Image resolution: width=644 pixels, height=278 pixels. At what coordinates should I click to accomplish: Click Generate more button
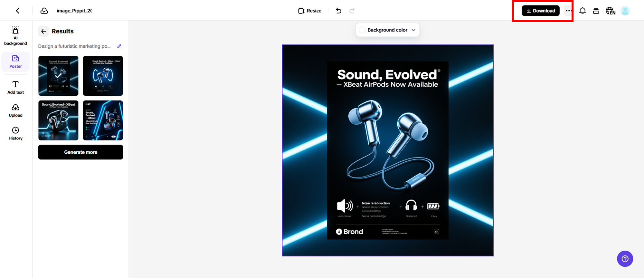click(80, 152)
